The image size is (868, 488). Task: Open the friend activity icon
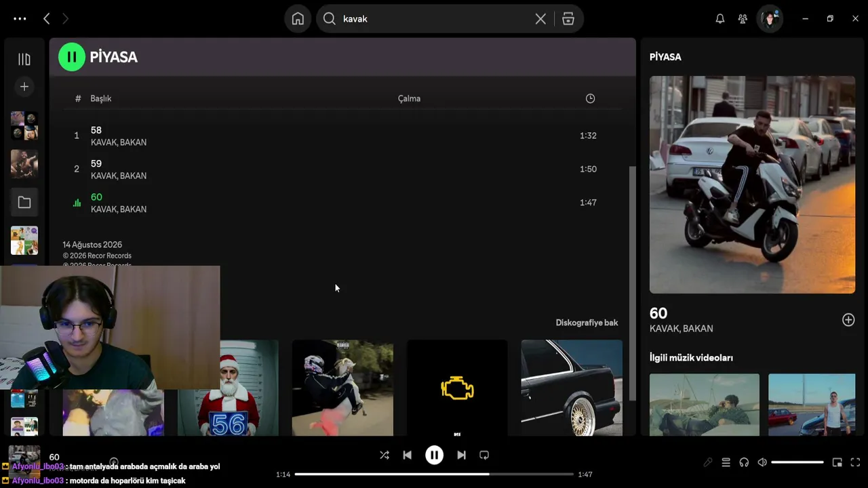pos(743,19)
